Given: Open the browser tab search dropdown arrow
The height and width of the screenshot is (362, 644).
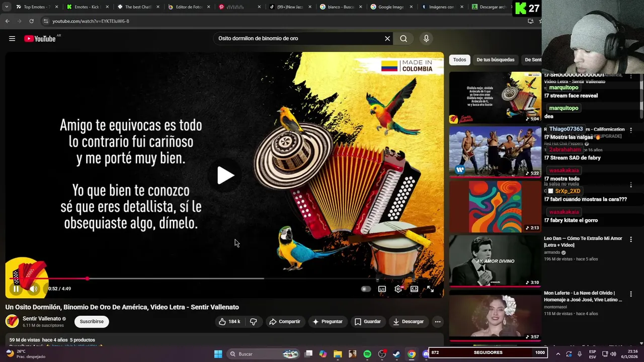Looking at the screenshot, I should tap(6, 7).
